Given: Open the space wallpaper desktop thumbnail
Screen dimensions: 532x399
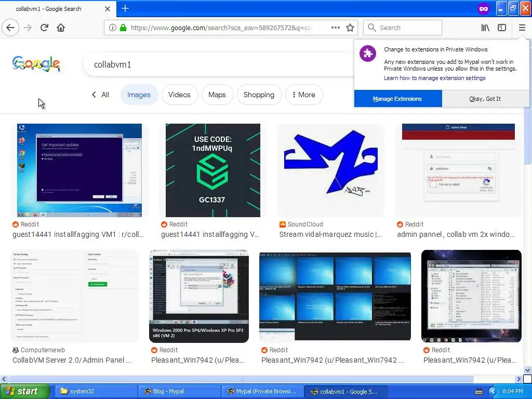Looking at the screenshot, I should (x=471, y=296).
